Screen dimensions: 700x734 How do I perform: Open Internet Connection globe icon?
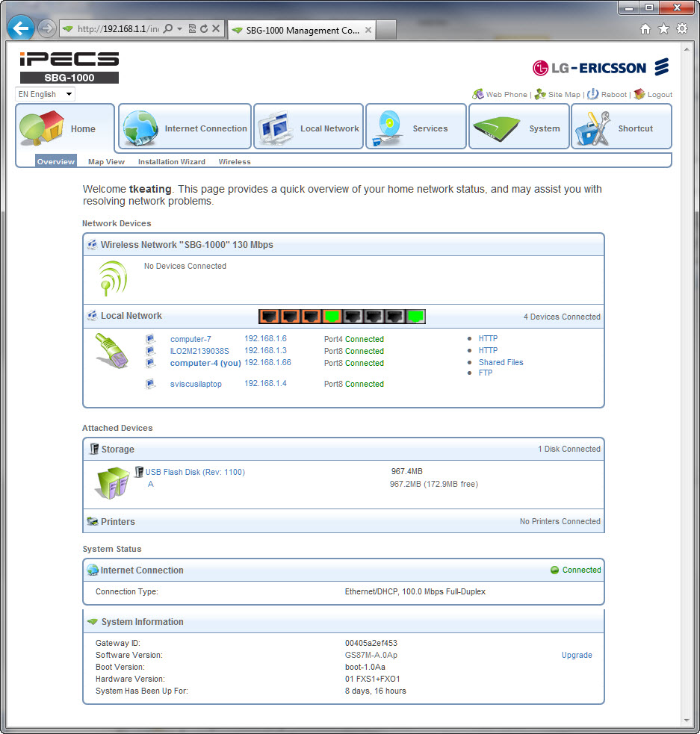(x=140, y=127)
